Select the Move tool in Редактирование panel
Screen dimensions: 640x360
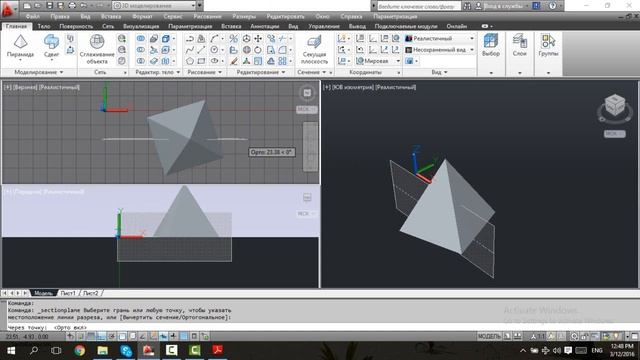tap(258, 38)
